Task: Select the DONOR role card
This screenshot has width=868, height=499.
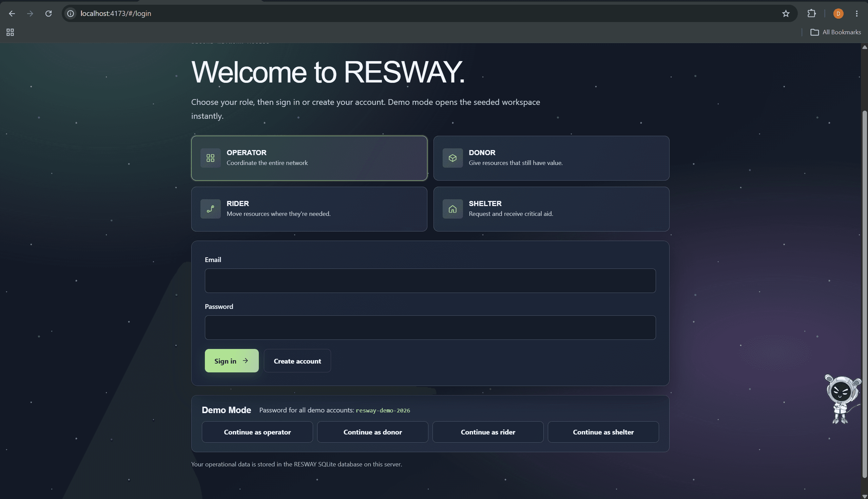Action: [551, 158]
